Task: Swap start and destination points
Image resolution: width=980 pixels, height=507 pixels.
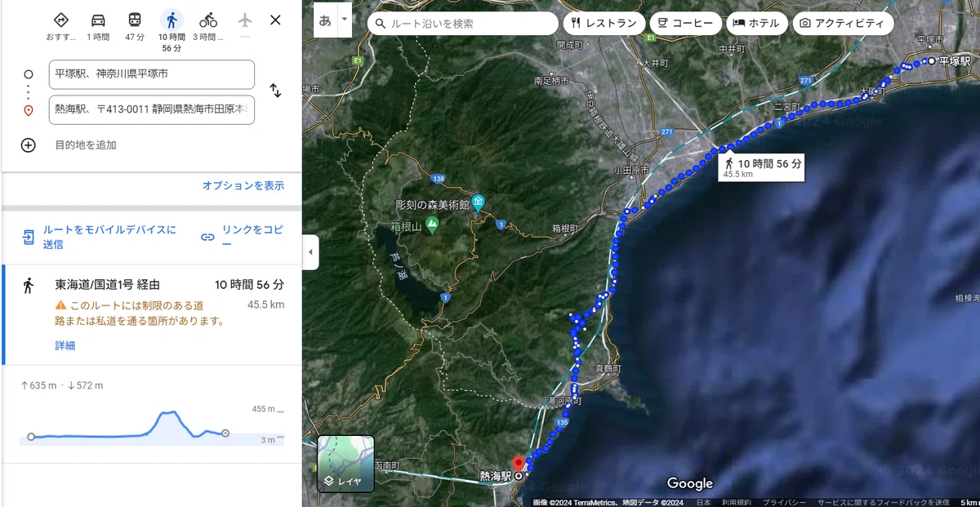Action: pyautogui.click(x=275, y=91)
